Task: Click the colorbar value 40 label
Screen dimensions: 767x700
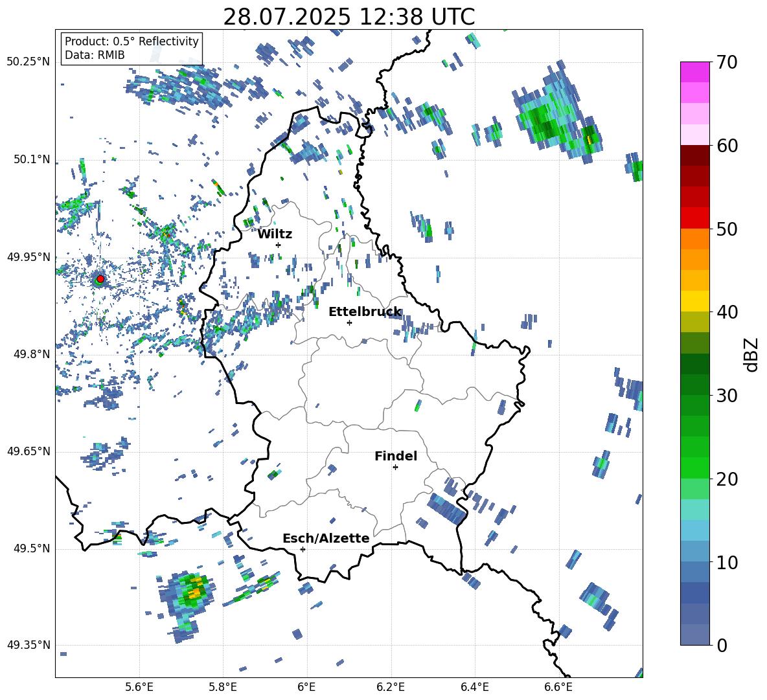Action: pyautogui.click(x=727, y=312)
